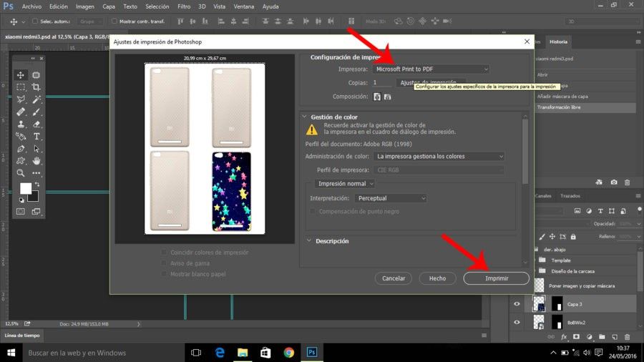Open the Archivo menu
Image resolution: width=644 pixels, height=362 pixels.
31,6
